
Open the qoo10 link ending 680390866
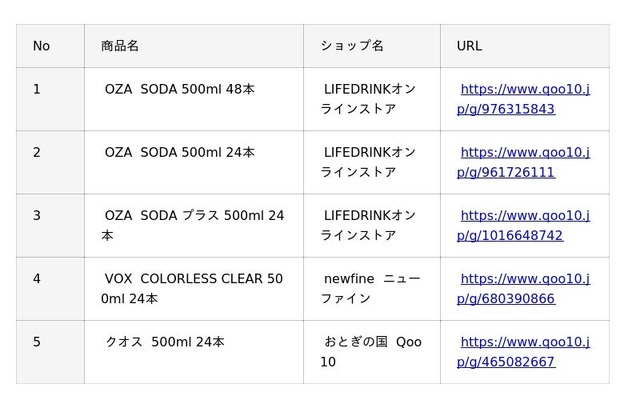tap(524, 289)
